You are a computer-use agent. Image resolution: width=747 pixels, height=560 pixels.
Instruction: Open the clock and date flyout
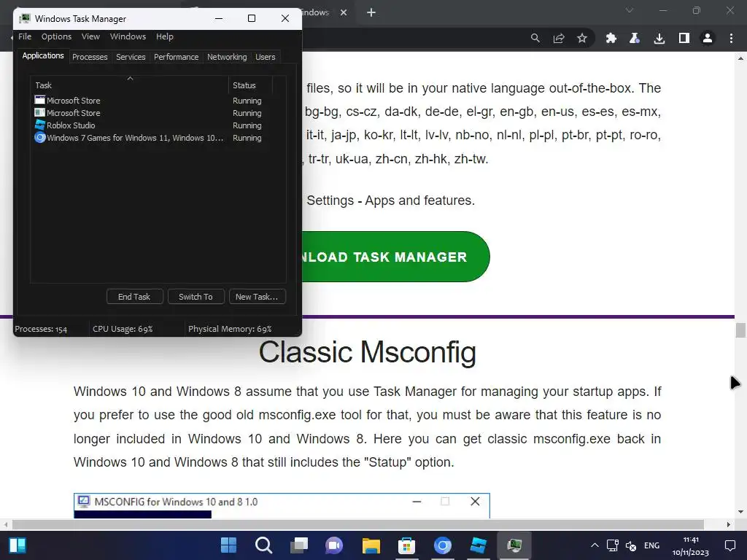(x=691, y=545)
